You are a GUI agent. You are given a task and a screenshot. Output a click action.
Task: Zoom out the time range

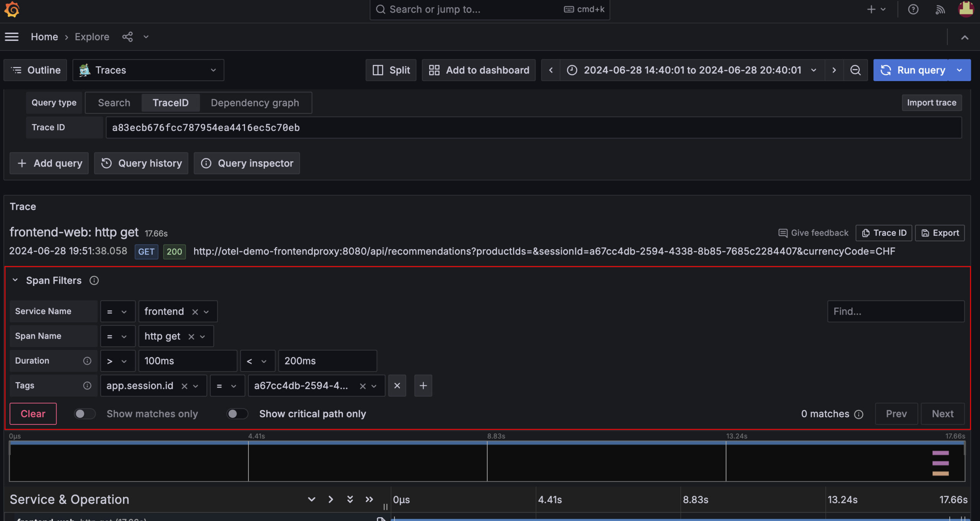[x=855, y=70]
